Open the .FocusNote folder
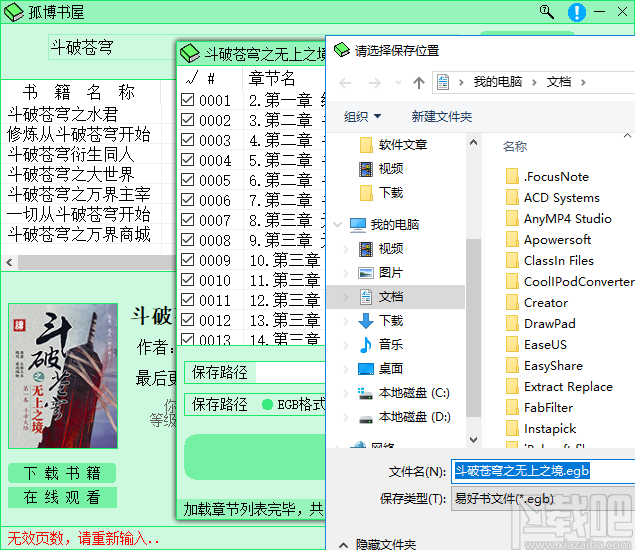635x550 pixels. click(547, 177)
